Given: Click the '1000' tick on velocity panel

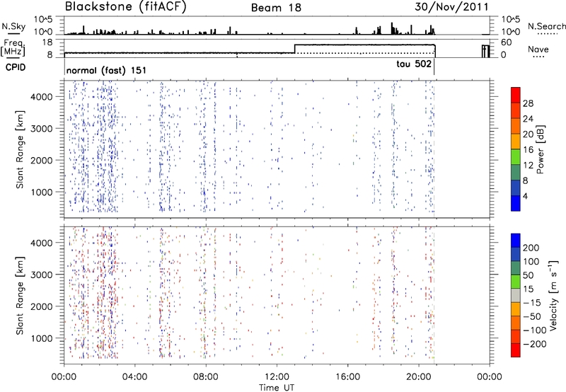Looking at the screenshot, I should point(41,338).
